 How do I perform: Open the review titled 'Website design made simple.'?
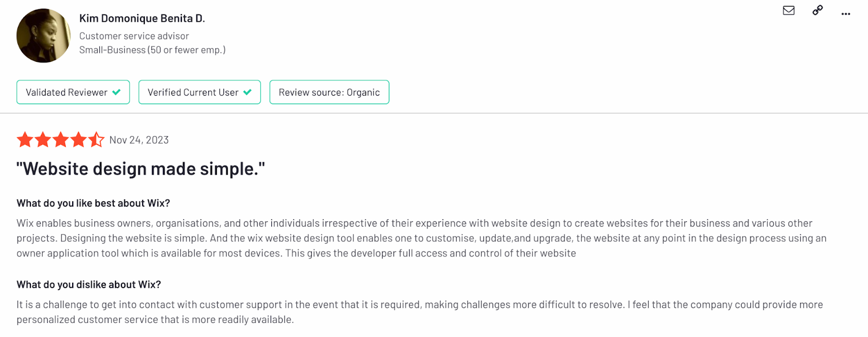(x=141, y=168)
